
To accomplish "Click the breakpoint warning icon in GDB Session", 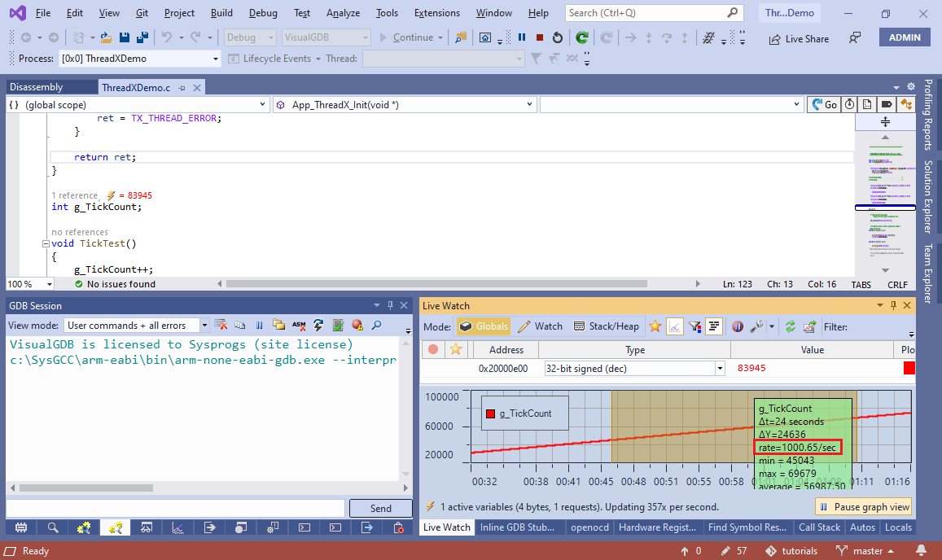I will pos(357,325).
